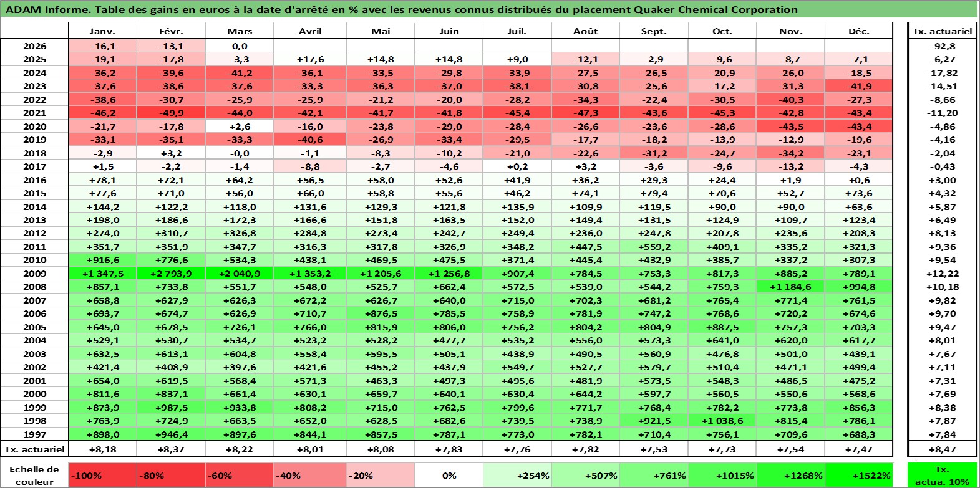This screenshot has height=488, width=980.
Task: Select the +887,5 cell in 2005
Action: coord(722,327)
